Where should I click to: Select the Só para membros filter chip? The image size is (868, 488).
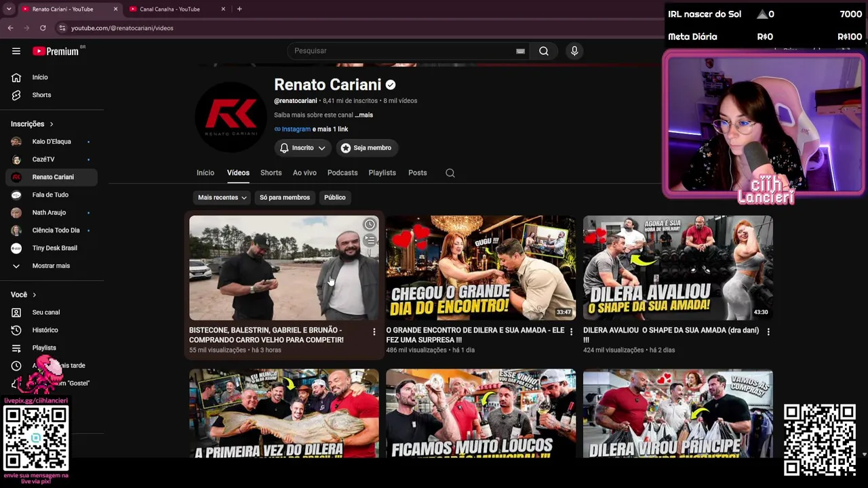coord(285,197)
